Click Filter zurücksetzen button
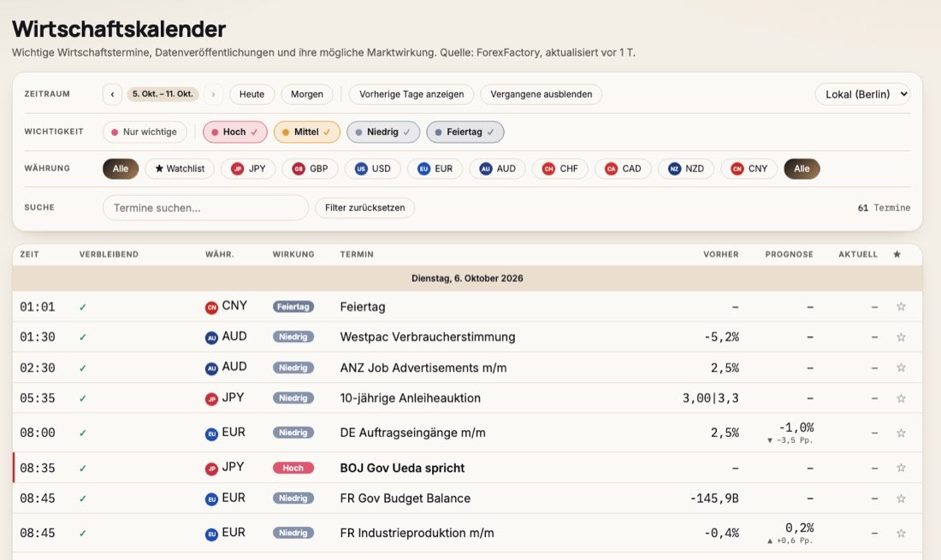 click(365, 208)
